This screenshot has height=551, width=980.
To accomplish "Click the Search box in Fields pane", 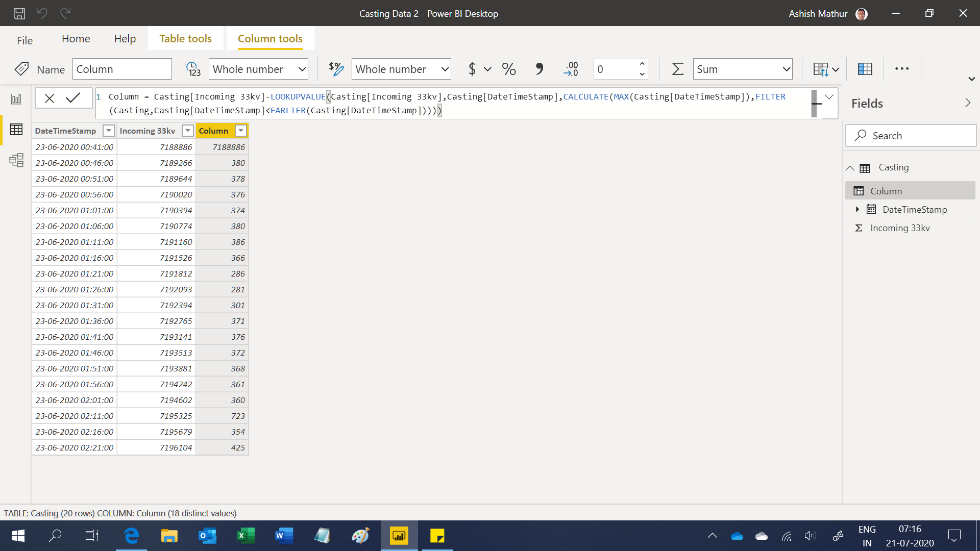I will 911,136.
